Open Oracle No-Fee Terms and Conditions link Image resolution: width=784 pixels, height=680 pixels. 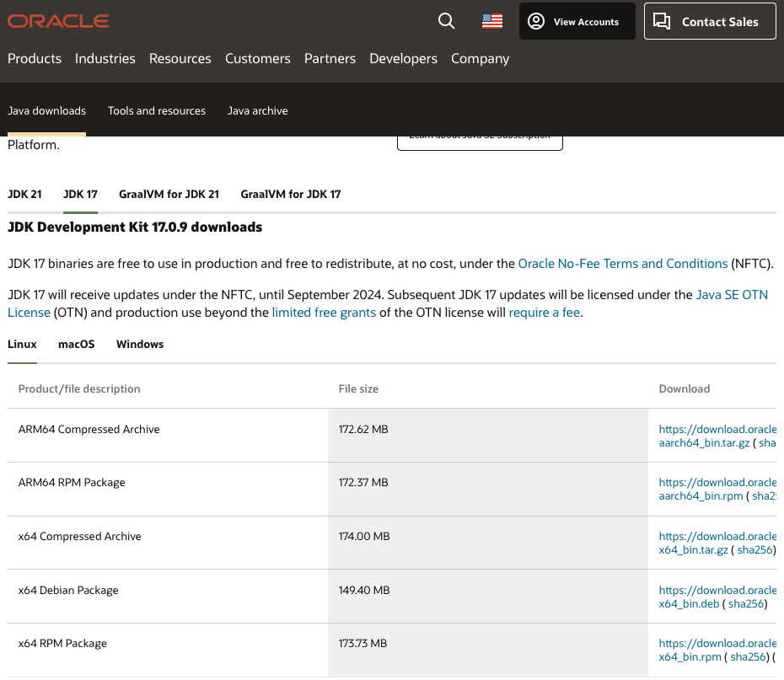[x=622, y=263]
